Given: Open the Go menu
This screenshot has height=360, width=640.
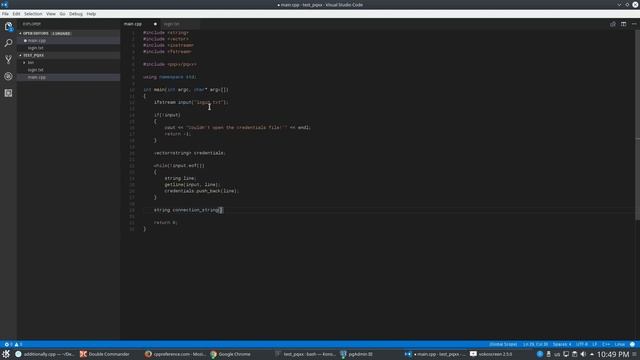Looking at the screenshot, I should 62,14.
